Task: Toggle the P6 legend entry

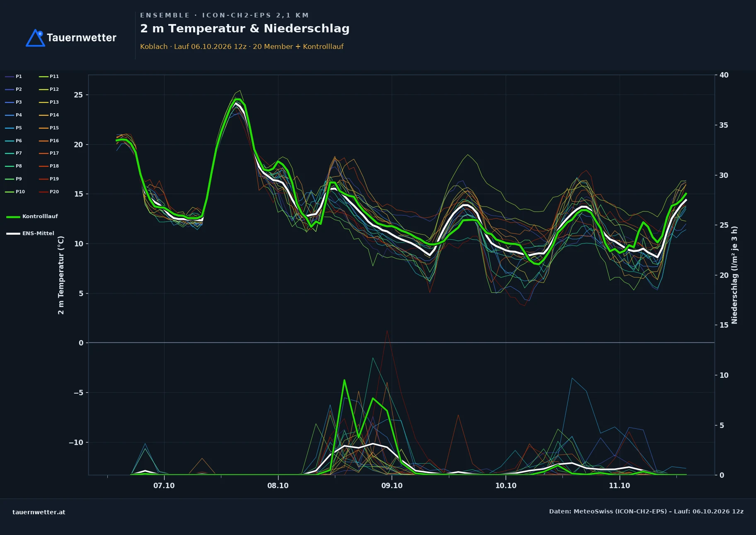Action: (14, 141)
